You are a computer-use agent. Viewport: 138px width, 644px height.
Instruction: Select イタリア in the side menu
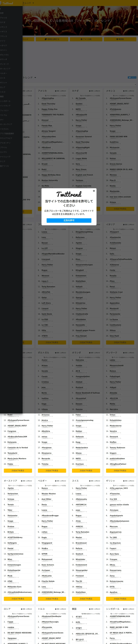point(4,46)
